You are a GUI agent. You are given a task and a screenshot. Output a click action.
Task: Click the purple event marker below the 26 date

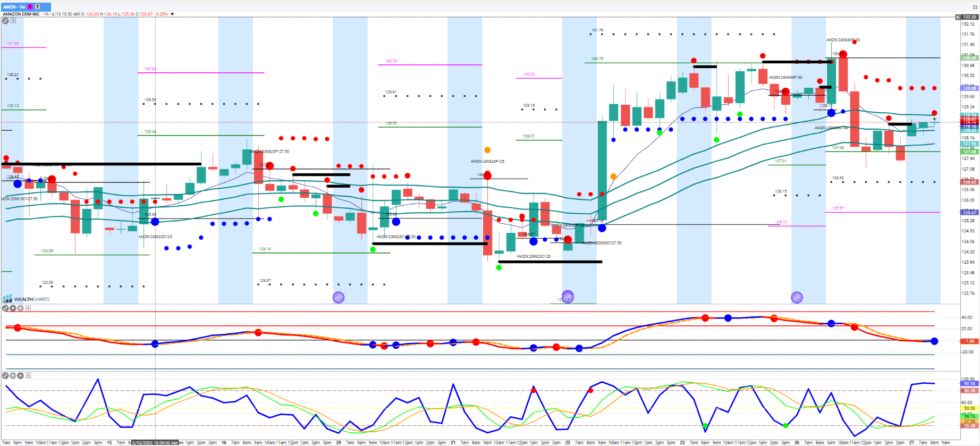tap(797, 298)
